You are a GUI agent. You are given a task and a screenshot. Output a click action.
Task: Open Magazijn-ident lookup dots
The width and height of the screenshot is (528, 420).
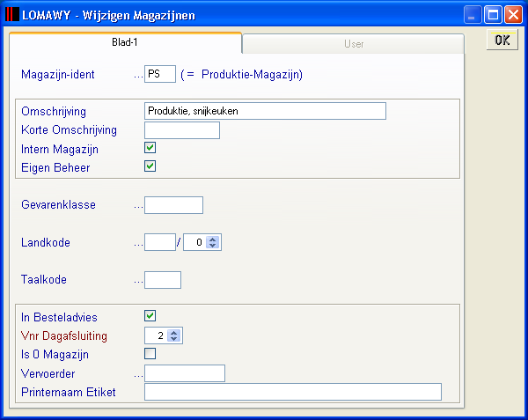coord(138,76)
